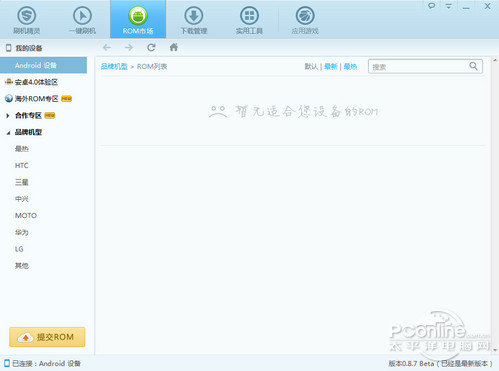Click the search magnifier icon
Screen dimensions: 499x371
[473, 66]
